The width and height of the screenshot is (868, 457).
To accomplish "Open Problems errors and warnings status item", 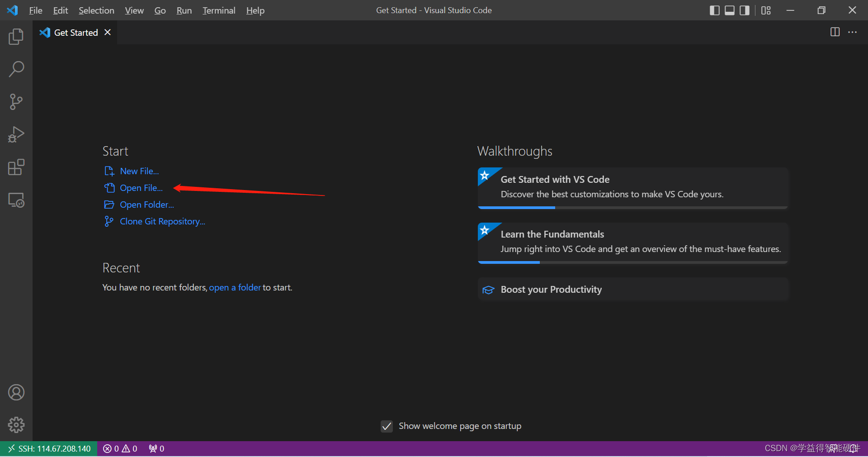I will (x=120, y=448).
